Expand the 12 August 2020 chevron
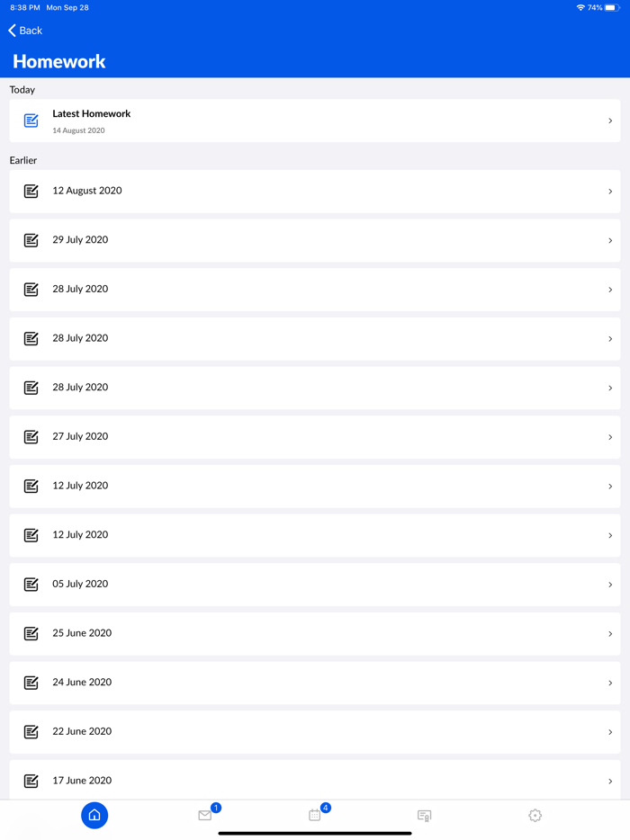The height and width of the screenshot is (840, 630). [x=610, y=191]
